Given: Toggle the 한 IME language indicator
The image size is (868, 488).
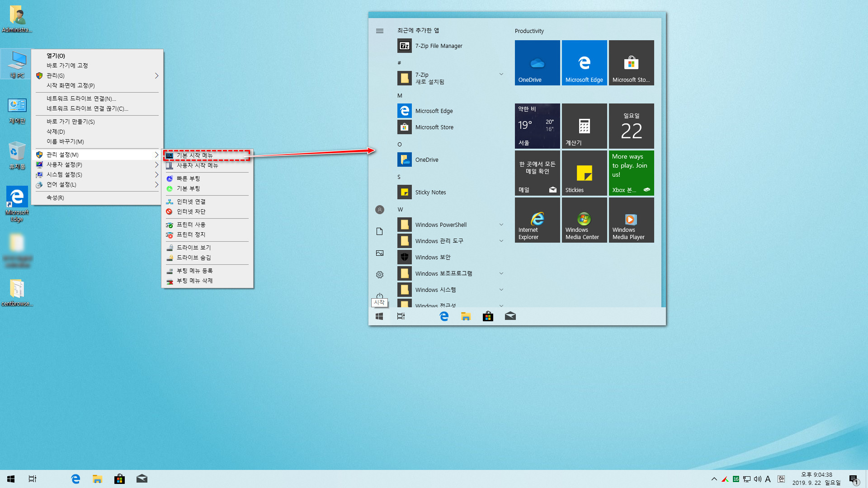Looking at the screenshot, I should tap(781, 479).
